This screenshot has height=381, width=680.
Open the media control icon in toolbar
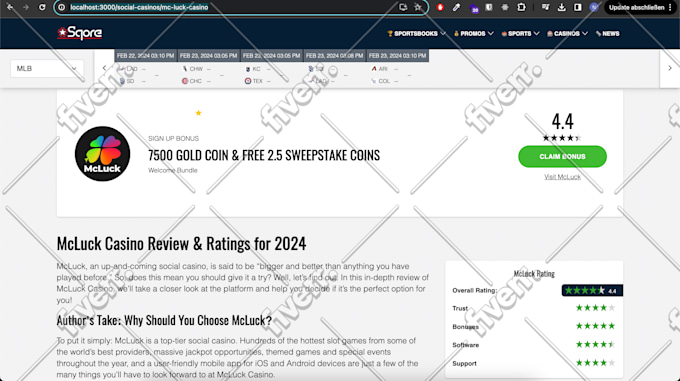pyautogui.click(x=546, y=7)
